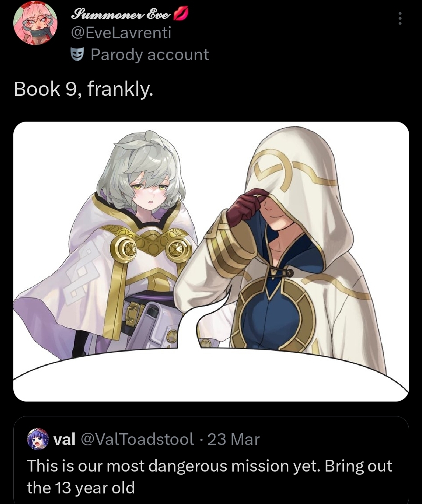The width and height of the screenshot is (422, 504).
Task: Open val's avatar in the quoted post
Action: click(38, 439)
